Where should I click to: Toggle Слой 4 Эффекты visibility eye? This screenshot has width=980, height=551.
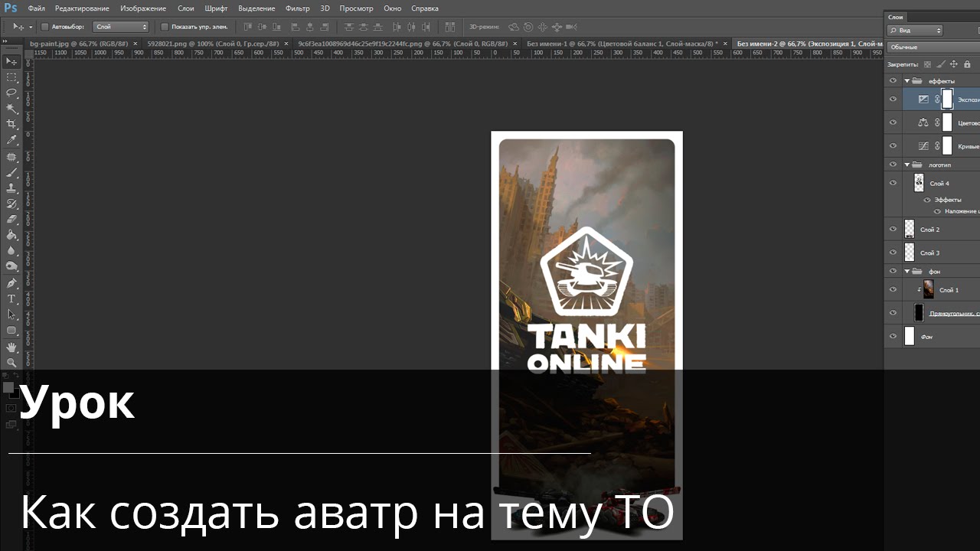pyautogui.click(x=927, y=200)
